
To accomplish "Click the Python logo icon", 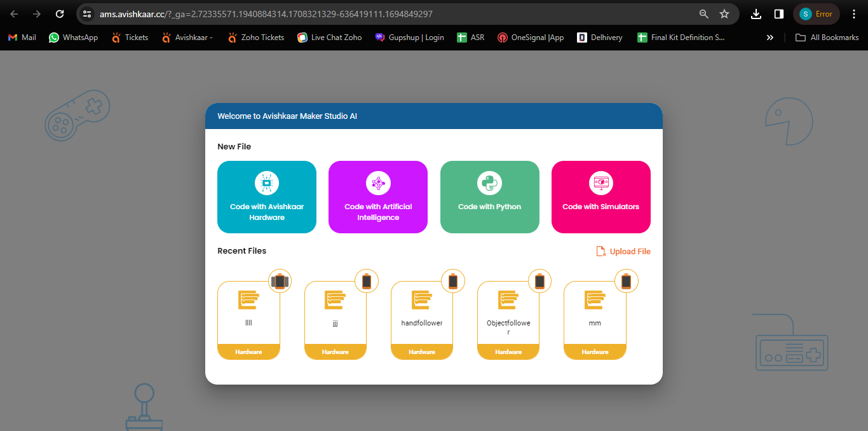I will 490,183.
